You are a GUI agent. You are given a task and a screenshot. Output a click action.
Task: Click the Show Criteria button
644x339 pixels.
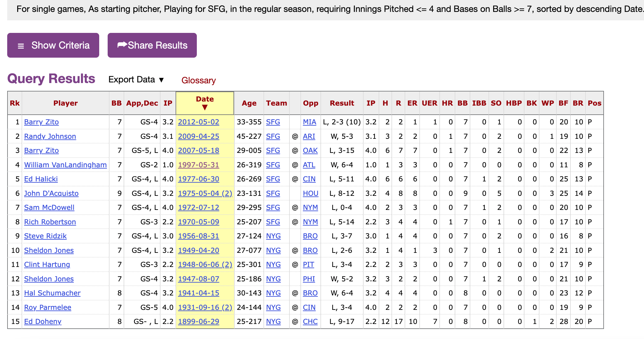[53, 45]
